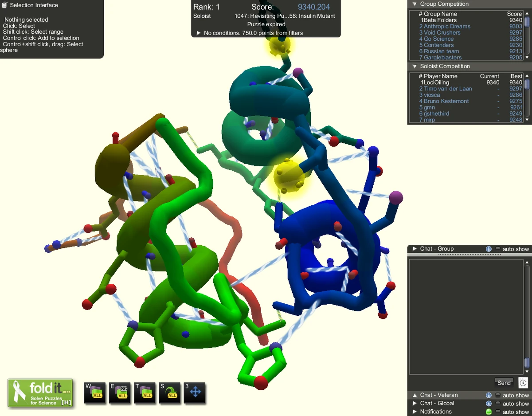Click the Wiggle All tool (W)

[x=95, y=392]
